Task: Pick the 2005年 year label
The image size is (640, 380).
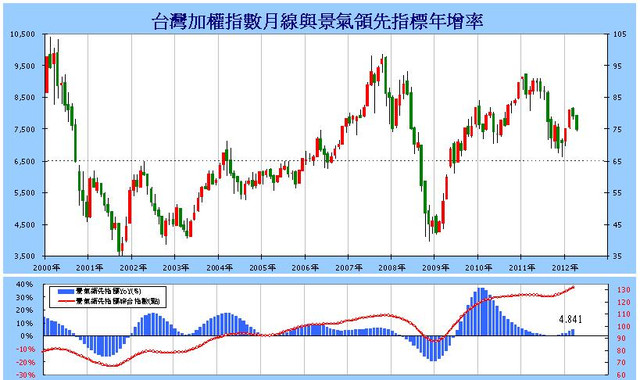Action: tap(262, 268)
